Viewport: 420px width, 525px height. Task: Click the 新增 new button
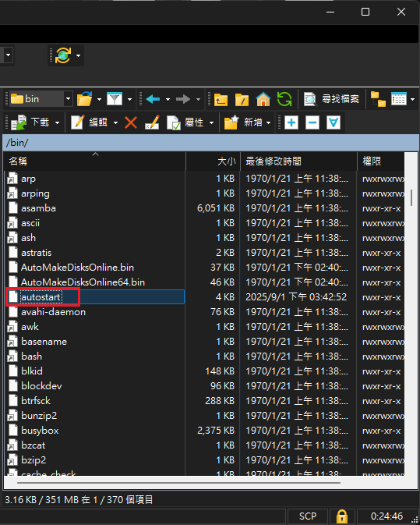point(243,122)
